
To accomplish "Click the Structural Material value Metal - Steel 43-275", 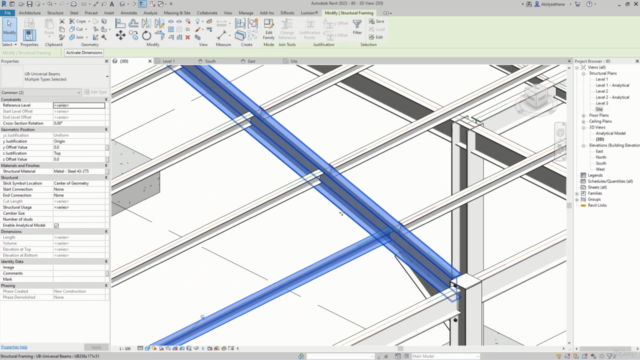I will click(x=71, y=171).
